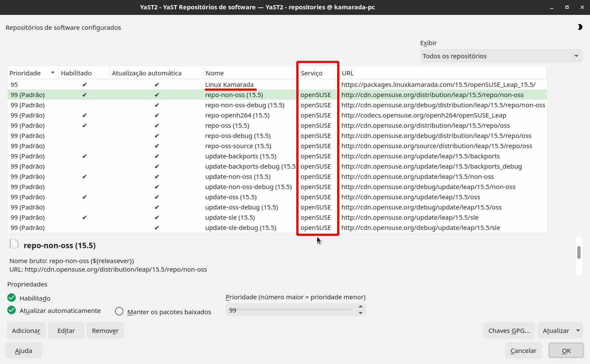Image resolution: width=590 pixels, height=364 pixels.
Task: Click Cancelar to discard changes
Action: tap(523, 351)
